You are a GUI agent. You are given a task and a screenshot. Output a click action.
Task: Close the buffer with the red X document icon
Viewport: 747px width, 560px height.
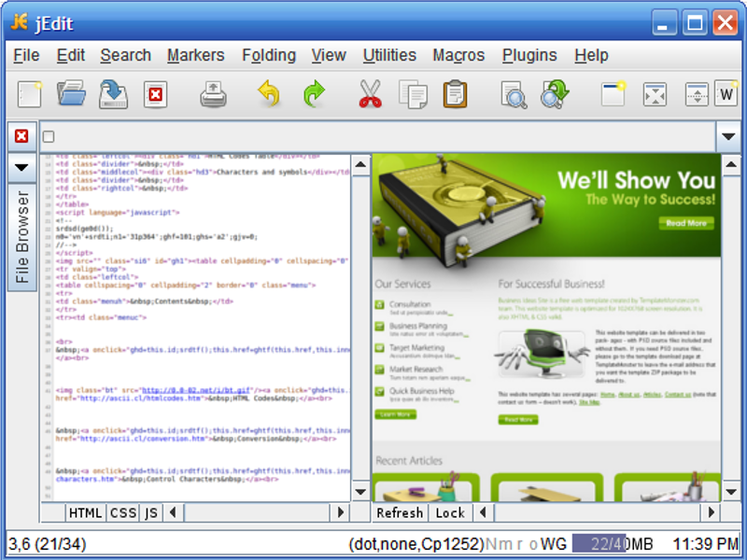(155, 94)
